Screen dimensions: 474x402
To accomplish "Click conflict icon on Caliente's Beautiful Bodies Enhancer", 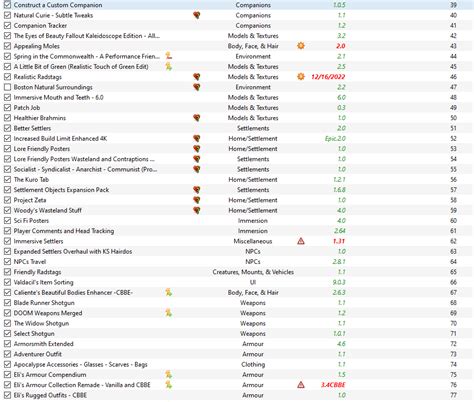I will (169, 293).
